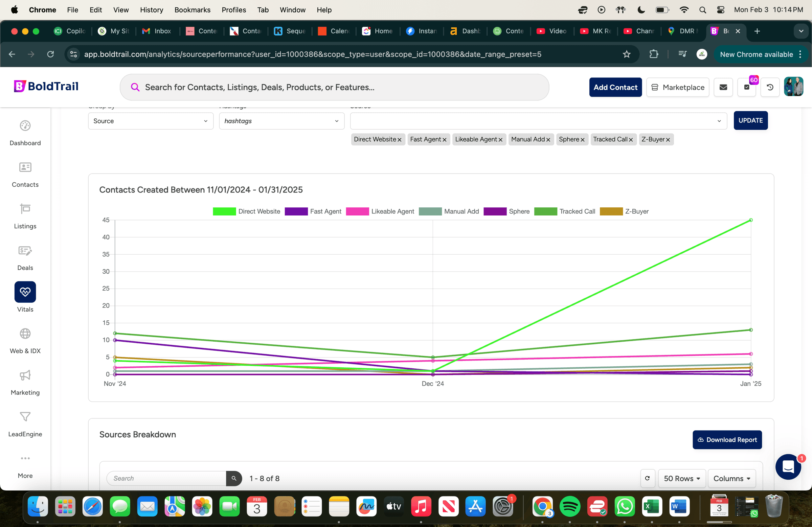
Task: Open LeadEngine funnel icon
Action: pyautogui.click(x=25, y=417)
